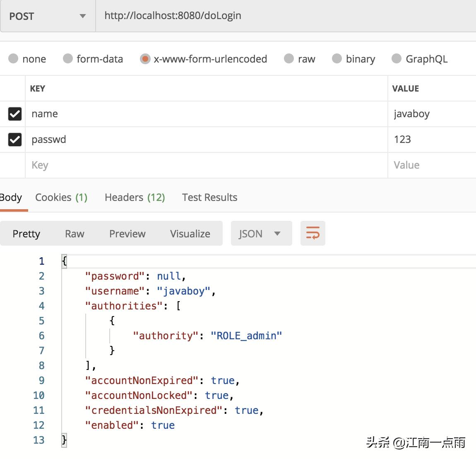Click the VALUE column header
476x459 pixels.
click(405, 88)
